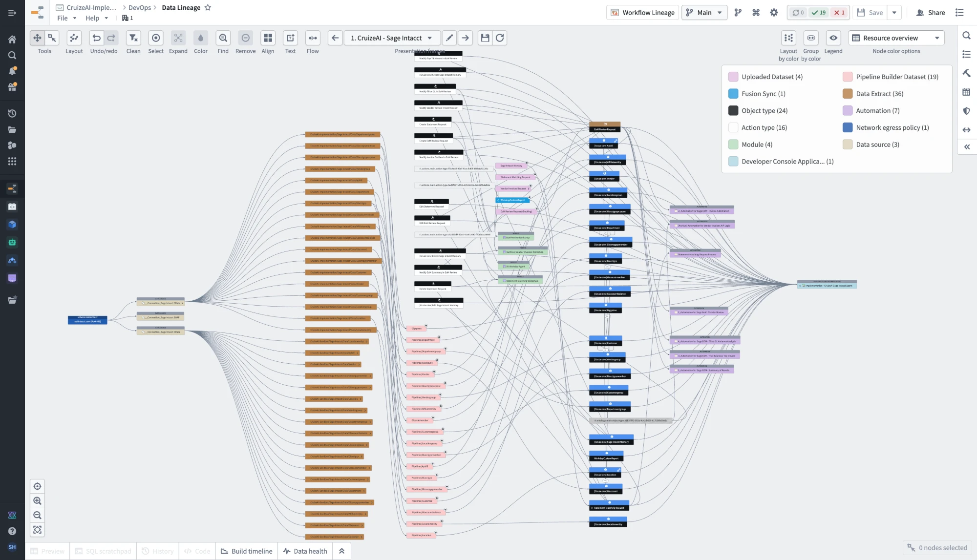The height and width of the screenshot is (560, 977).
Task: Edit the presentation frame with pencil icon
Action: coord(449,38)
